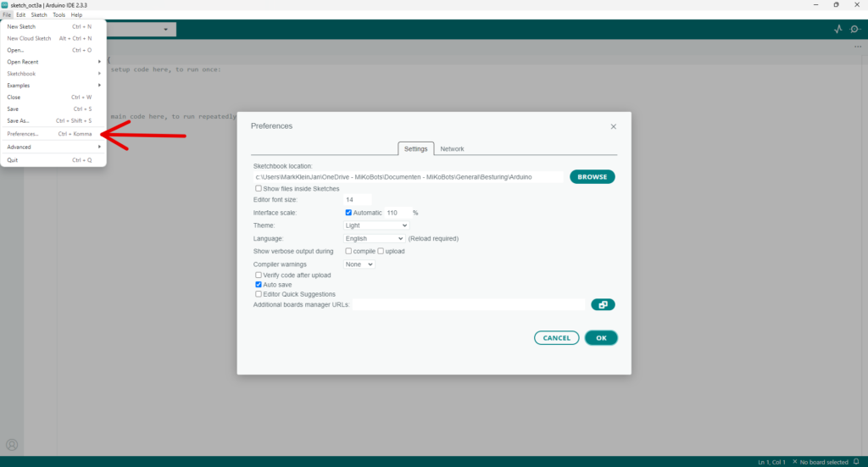Viewport: 868px width, 467px height.
Task: Click Ln 1, Col 1 status text
Action: point(771,462)
